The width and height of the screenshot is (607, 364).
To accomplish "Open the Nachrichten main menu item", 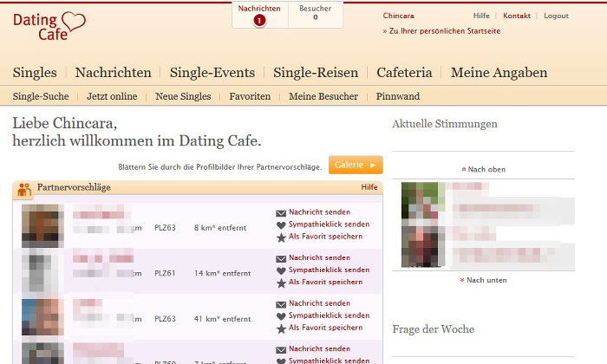I will tap(113, 73).
